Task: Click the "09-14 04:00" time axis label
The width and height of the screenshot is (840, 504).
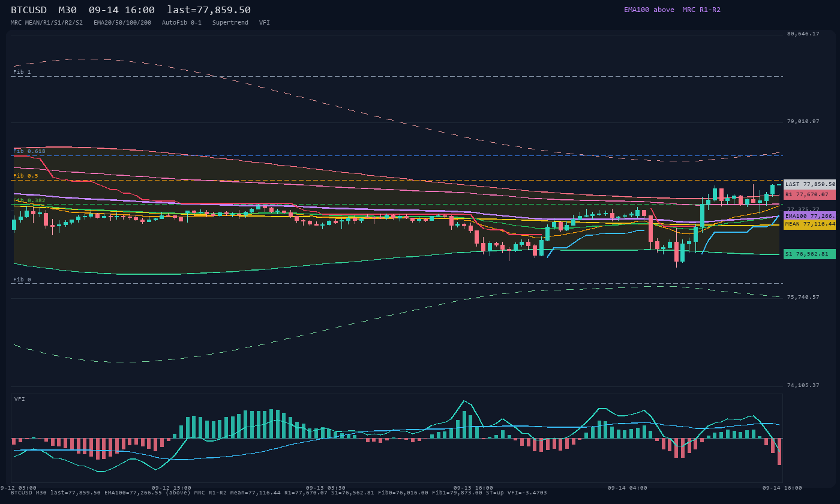Action: pyautogui.click(x=628, y=488)
